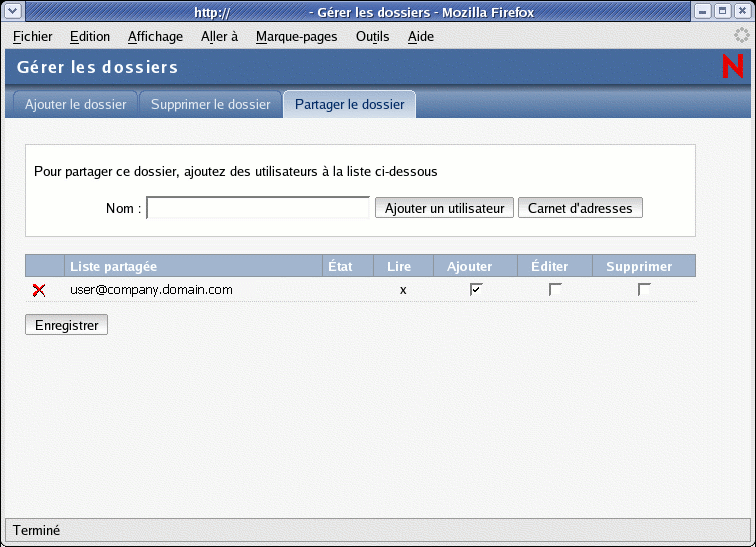Open the Outils menu
756x547 pixels.
(372, 37)
